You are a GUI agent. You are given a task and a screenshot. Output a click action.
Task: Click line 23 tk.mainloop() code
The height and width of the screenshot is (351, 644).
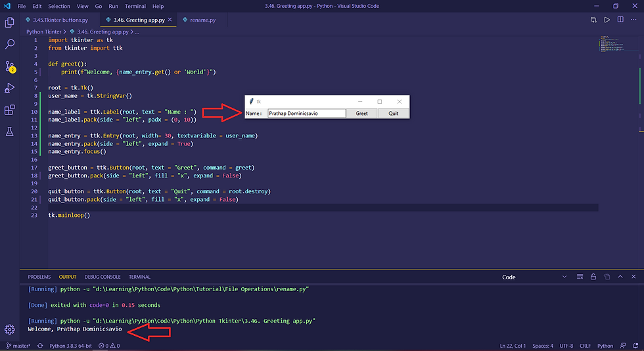(69, 216)
